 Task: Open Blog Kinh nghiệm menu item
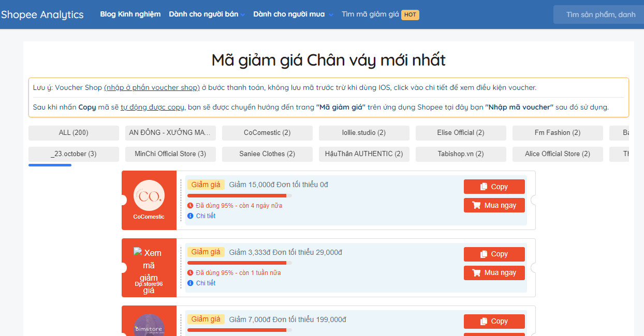point(130,14)
